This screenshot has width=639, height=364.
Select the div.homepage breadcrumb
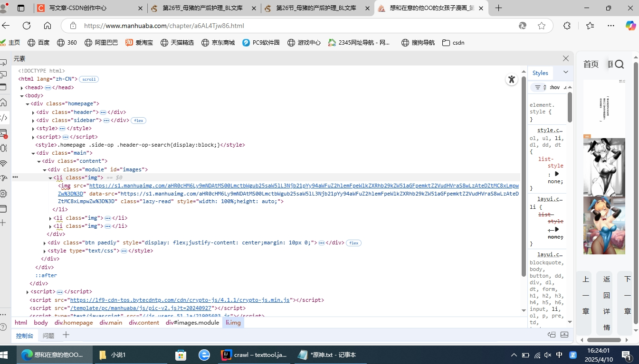pyautogui.click(x=74, y=323)
